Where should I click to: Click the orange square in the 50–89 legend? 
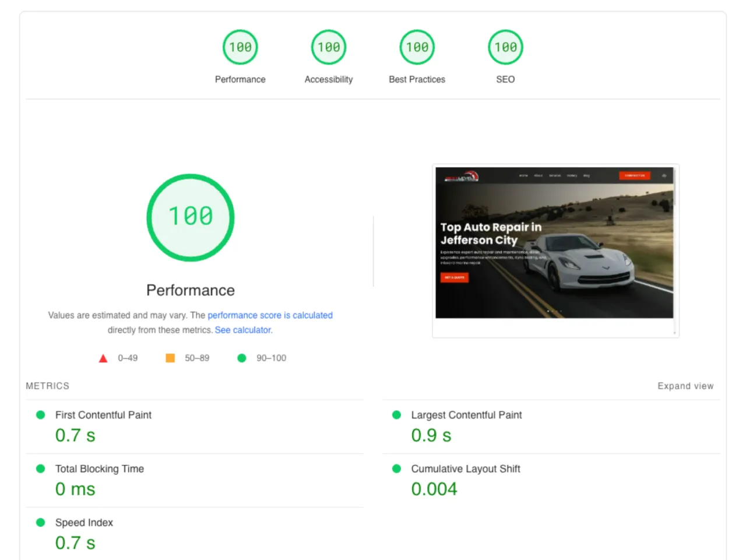pos(170,358)
